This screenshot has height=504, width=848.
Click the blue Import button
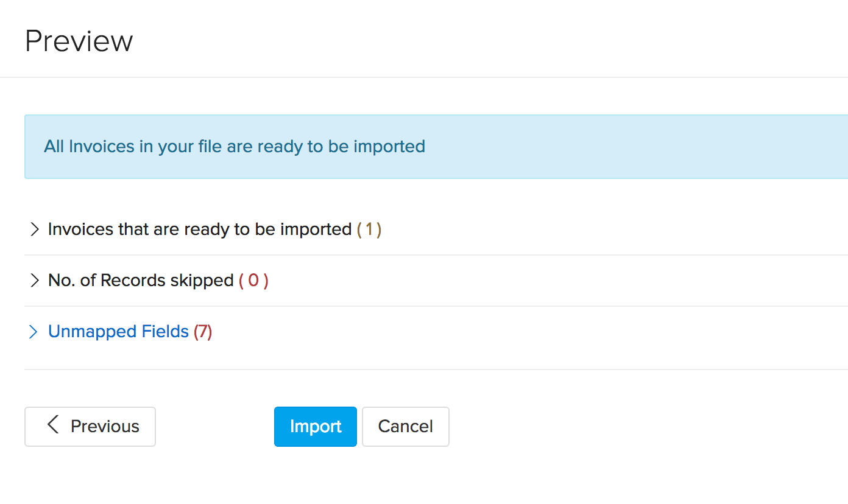[x=316, y=427]
